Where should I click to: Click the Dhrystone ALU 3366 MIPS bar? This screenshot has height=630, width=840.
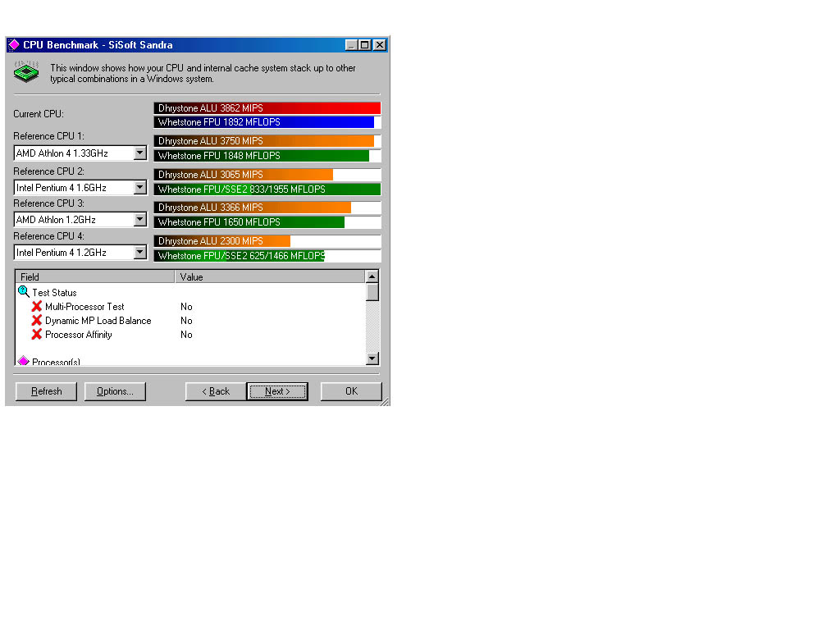point(253,208)
